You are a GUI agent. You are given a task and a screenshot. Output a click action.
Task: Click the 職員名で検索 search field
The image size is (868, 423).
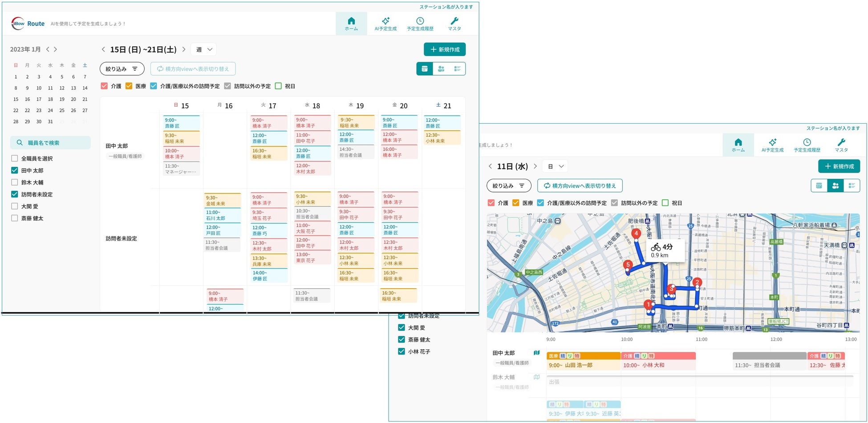[x=50, y=143]
